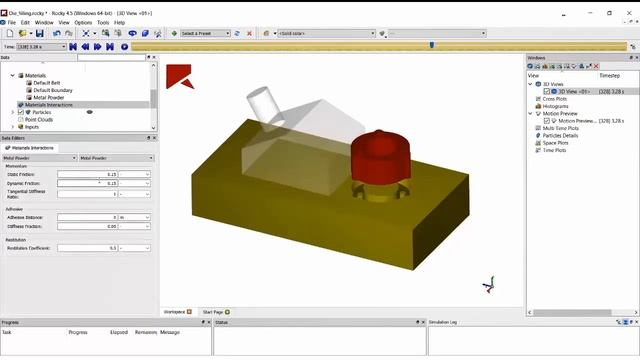This screenshot has height=360, width=640.
Task: Open the Help menu
Action: pyautogui.click(x=119, y=22)
